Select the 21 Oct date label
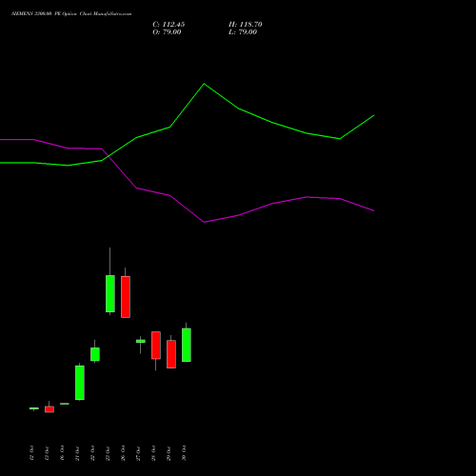Image resolution: width=476 pixels, height=476 pixels. tap(77, 453)
